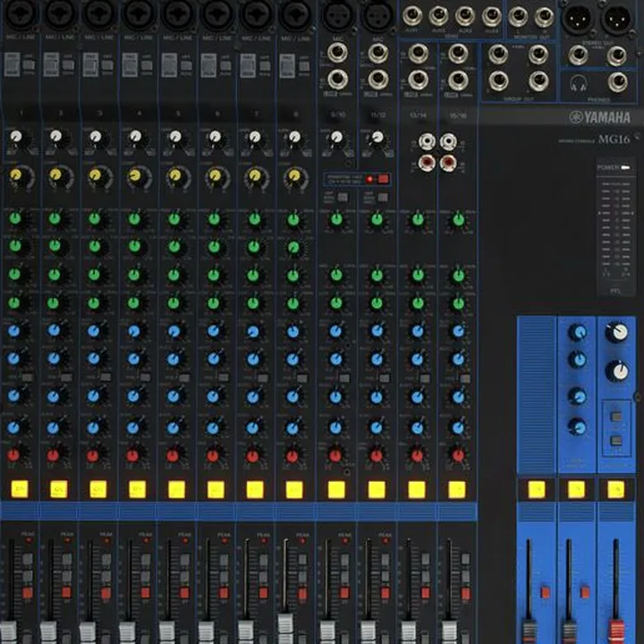This screenshot has width=644, height=644.
Task: Toggle the lower gray group button on channel 7
Action: 263,576
